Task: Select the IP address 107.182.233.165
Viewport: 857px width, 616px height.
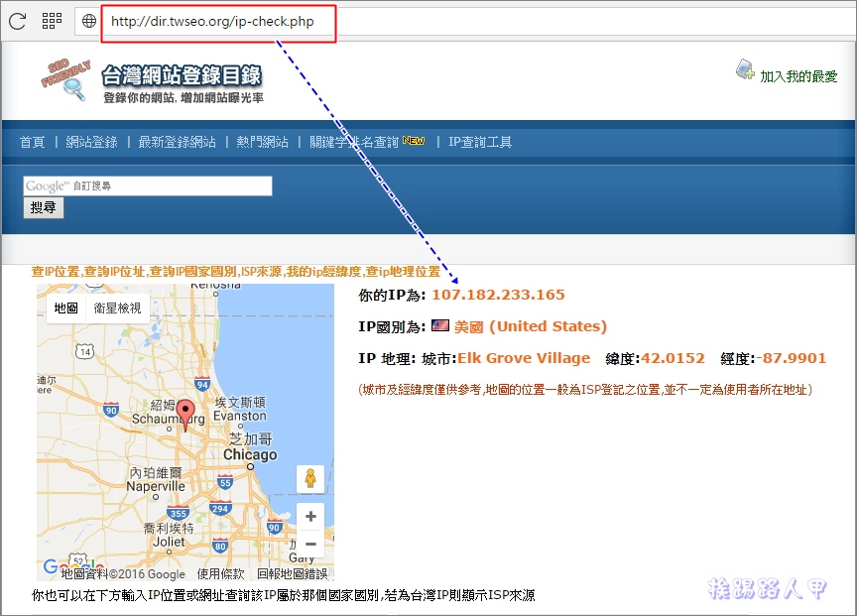Action: [499, 295]
